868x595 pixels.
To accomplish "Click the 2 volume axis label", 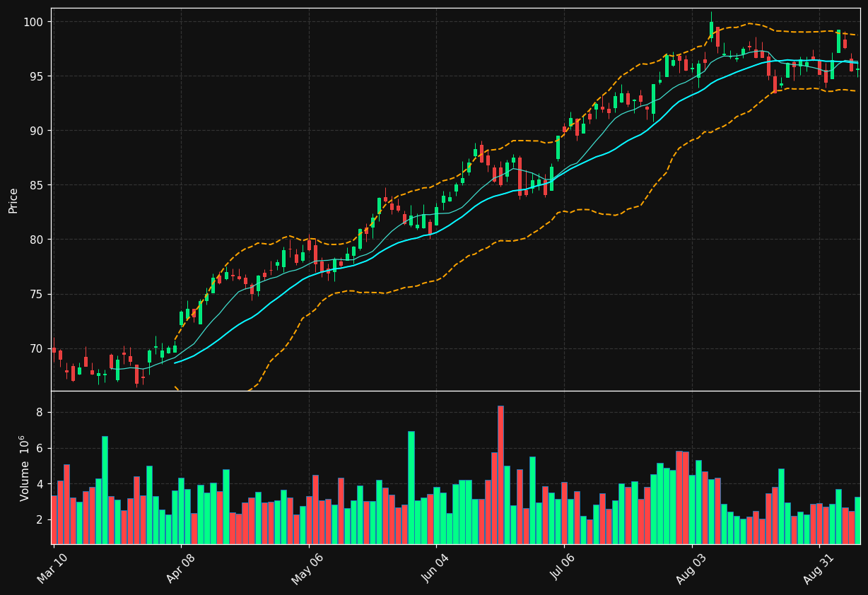I will [40, 520].
